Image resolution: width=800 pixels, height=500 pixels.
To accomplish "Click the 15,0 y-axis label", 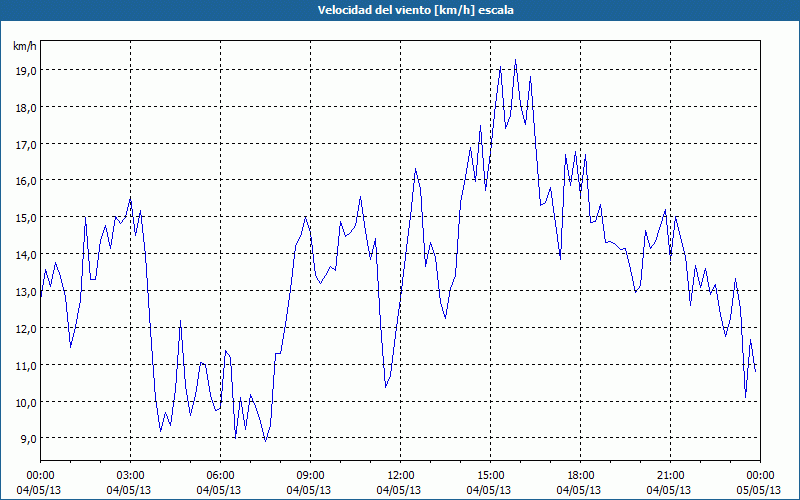I will coord(26,218).
